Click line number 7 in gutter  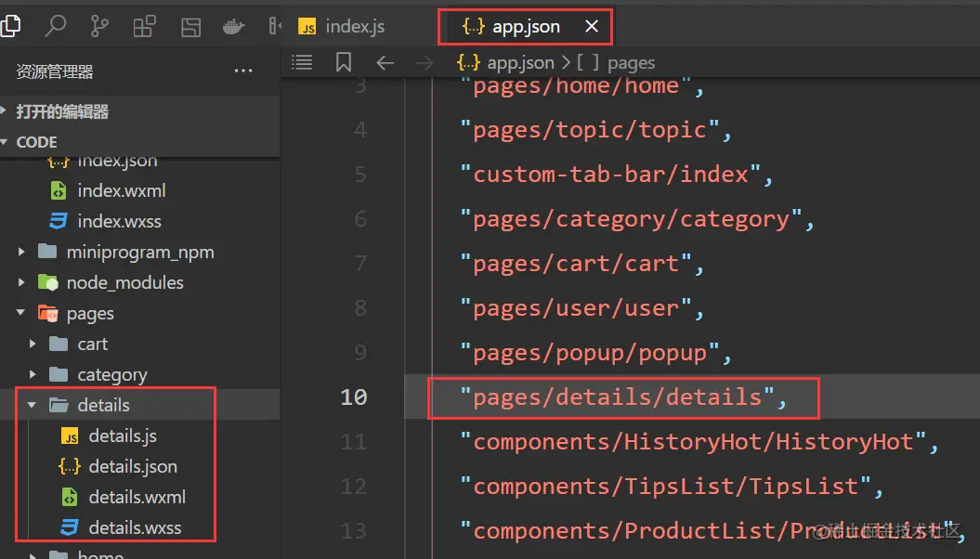tap(360, 264)
